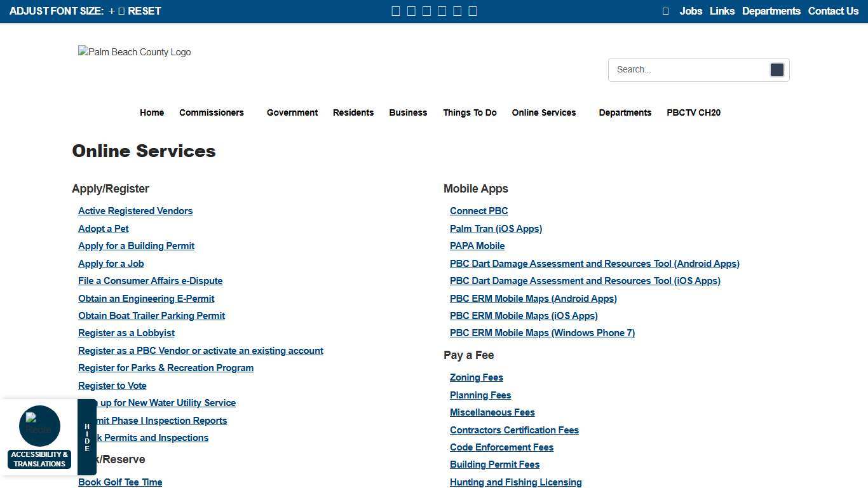Screen dimensions: 868x488
Task: Click RESET to restore default font size
Action: [144, 11]
